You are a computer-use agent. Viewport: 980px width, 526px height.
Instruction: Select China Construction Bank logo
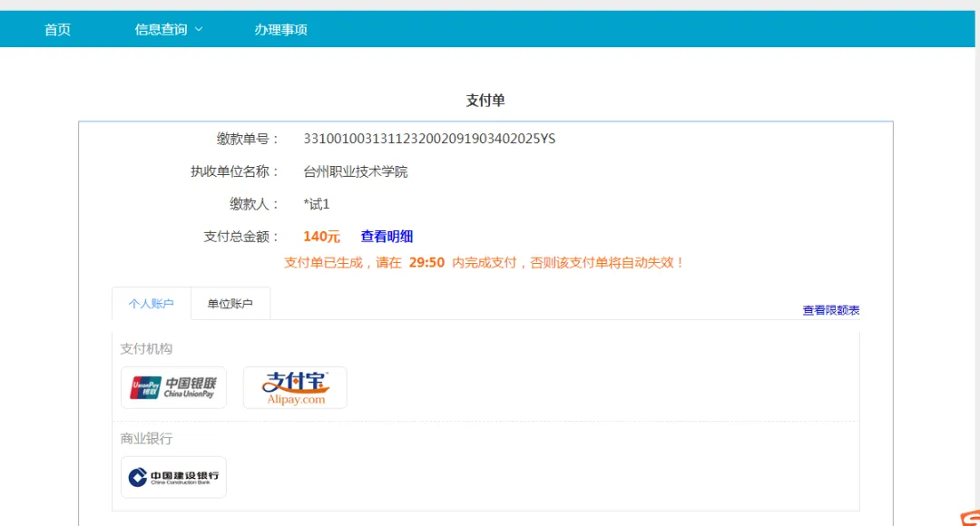click(173, 477)
